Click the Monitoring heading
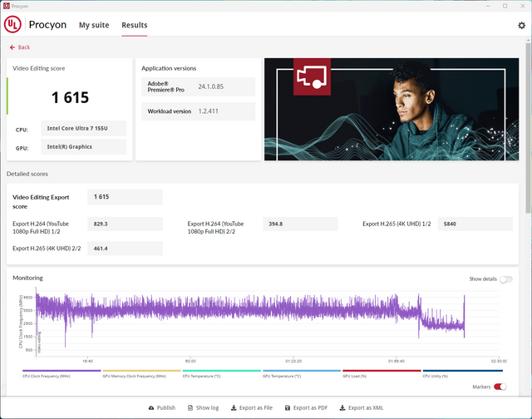The width and height of the screenshot is (532, 419). point(27,278)
